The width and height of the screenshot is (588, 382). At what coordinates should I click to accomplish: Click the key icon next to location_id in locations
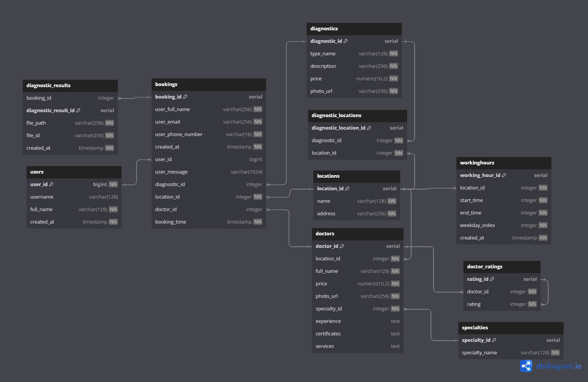(347, 189)
